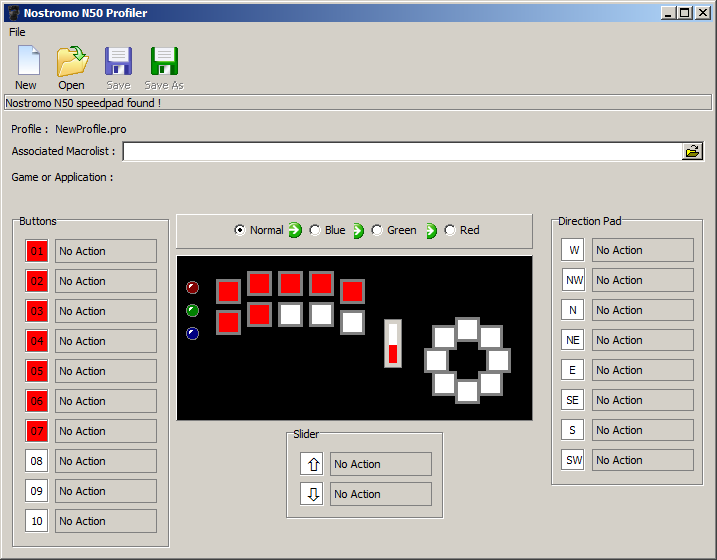
Task: Click No Action field for button 01
Action: (106, 251)
